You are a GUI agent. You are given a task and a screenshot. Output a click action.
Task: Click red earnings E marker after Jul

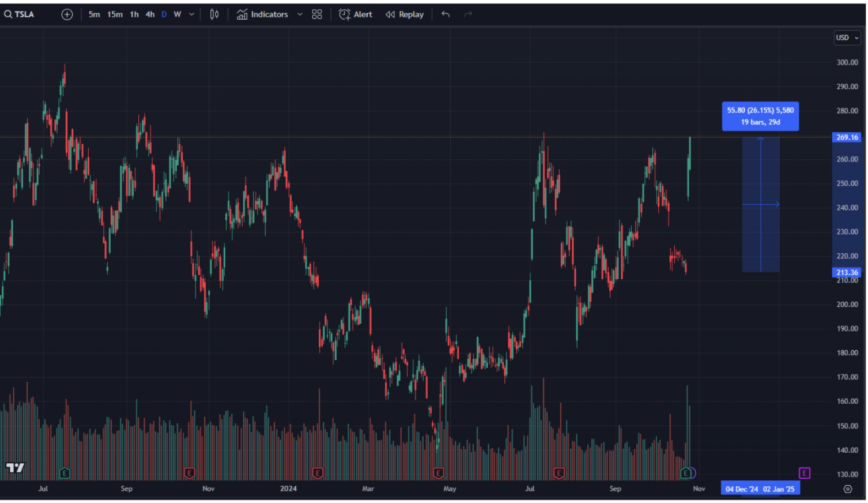(x=558, y=473)
